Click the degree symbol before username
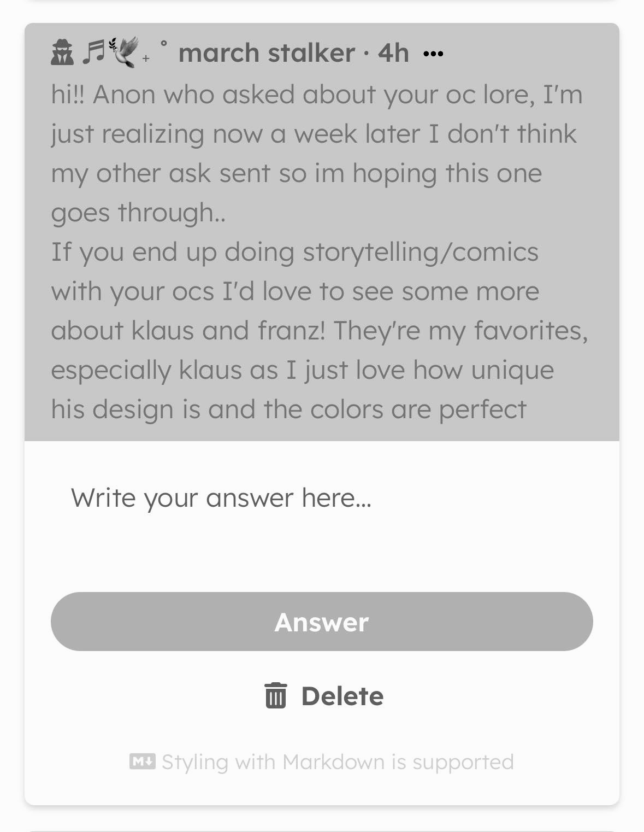Screen dimensions: 644x832 163,43
